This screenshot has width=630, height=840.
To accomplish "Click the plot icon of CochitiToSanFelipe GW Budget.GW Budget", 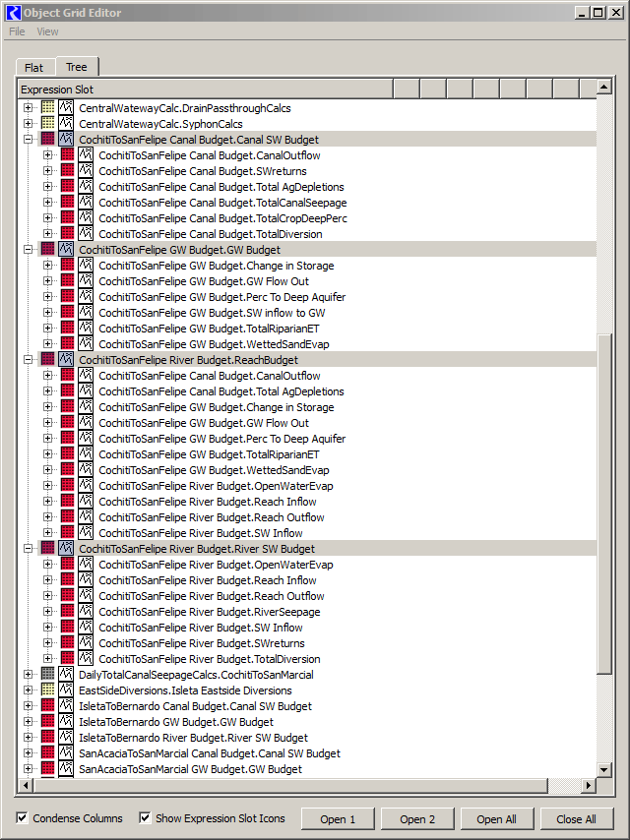I will 66,250.
